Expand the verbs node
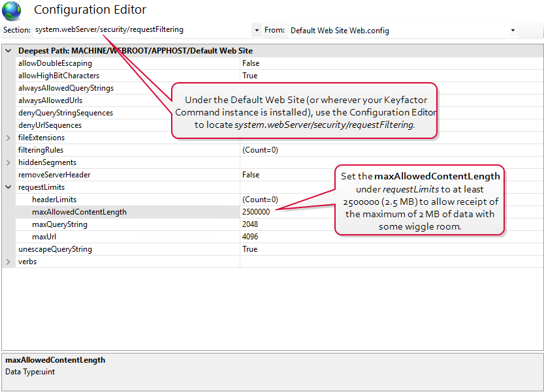The height and width of the screenshot is (392, 544). tap(8, 262)
